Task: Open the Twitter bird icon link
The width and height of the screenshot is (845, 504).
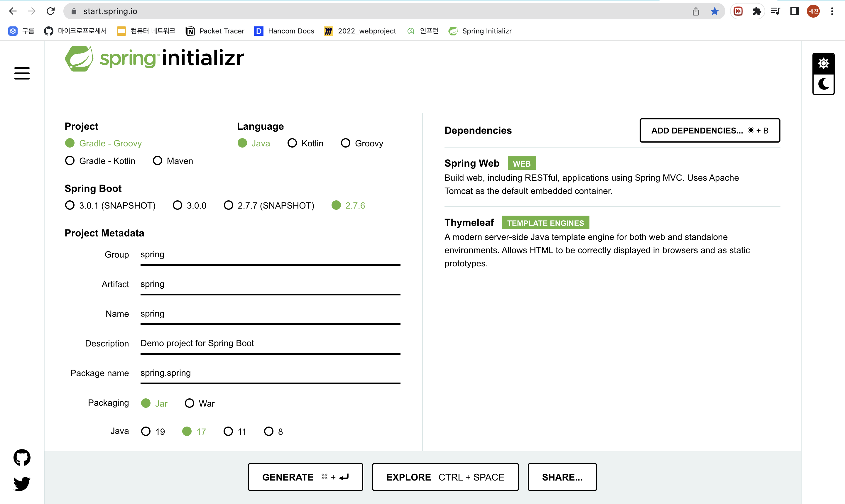Action: click(x=22, y=483)
